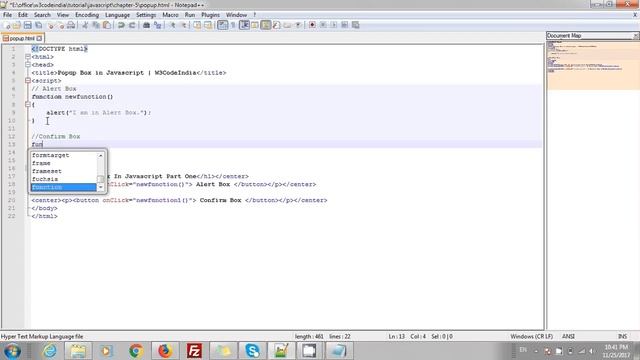Click the Stop Recording macro icon

323,25
